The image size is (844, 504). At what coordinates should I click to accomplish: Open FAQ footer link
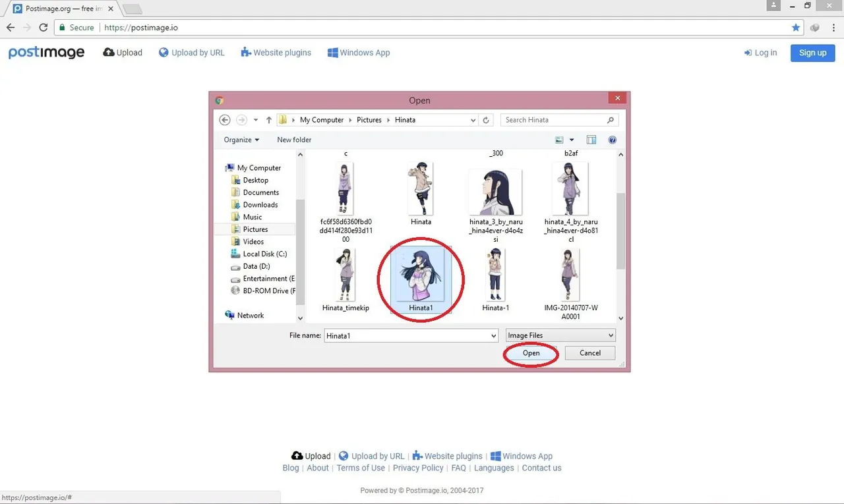458,468
